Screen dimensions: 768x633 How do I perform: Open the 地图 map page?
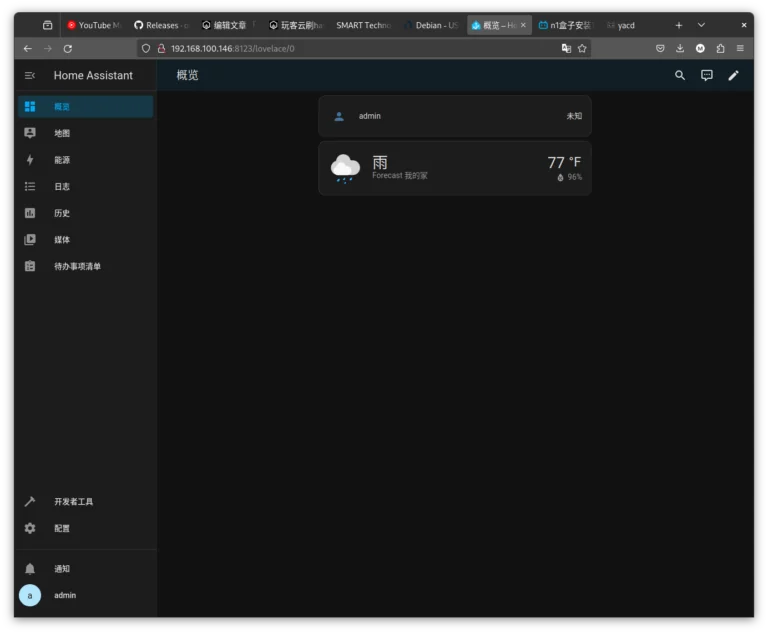click(86, 133)
